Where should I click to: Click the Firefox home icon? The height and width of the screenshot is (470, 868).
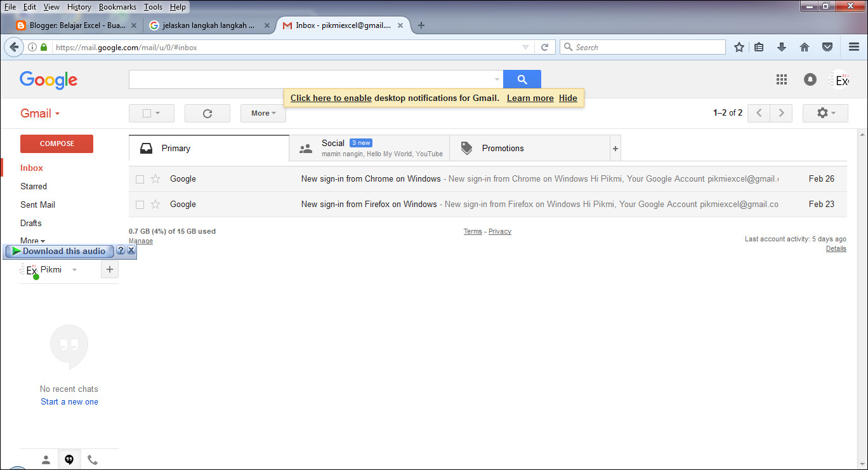coord(805,46)
